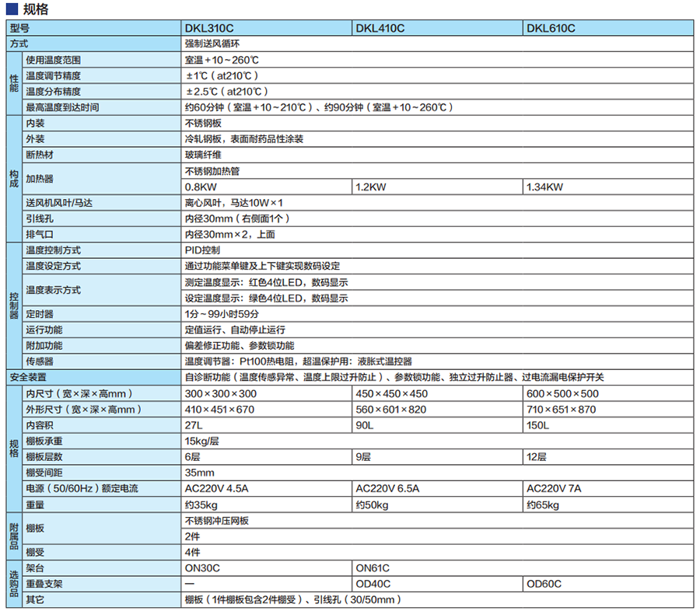Select the DKL410C model column header

(380, 29)
